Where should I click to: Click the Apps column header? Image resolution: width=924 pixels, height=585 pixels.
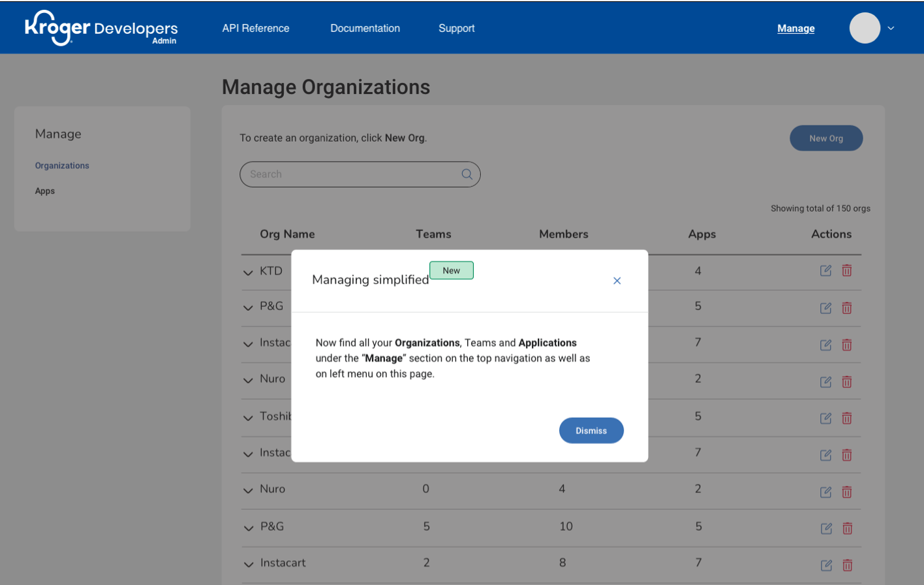click(701, 234)
